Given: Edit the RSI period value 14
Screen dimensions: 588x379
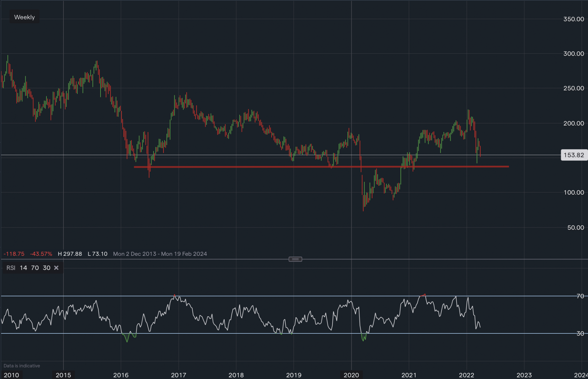Looking at the screenshot, I should pos(23,268).
